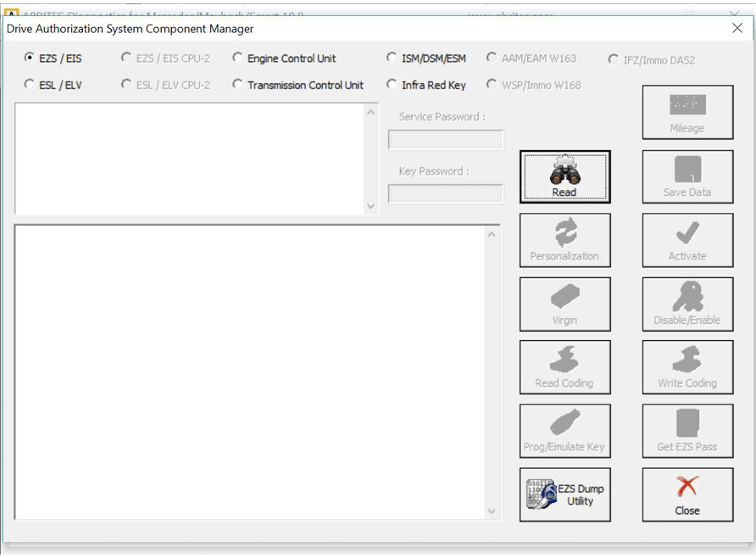Image resolution: width=756 pixels, height=558 pixels.
Task: Select the ESL / ELV radio option
Action: [x=30, y=85]
